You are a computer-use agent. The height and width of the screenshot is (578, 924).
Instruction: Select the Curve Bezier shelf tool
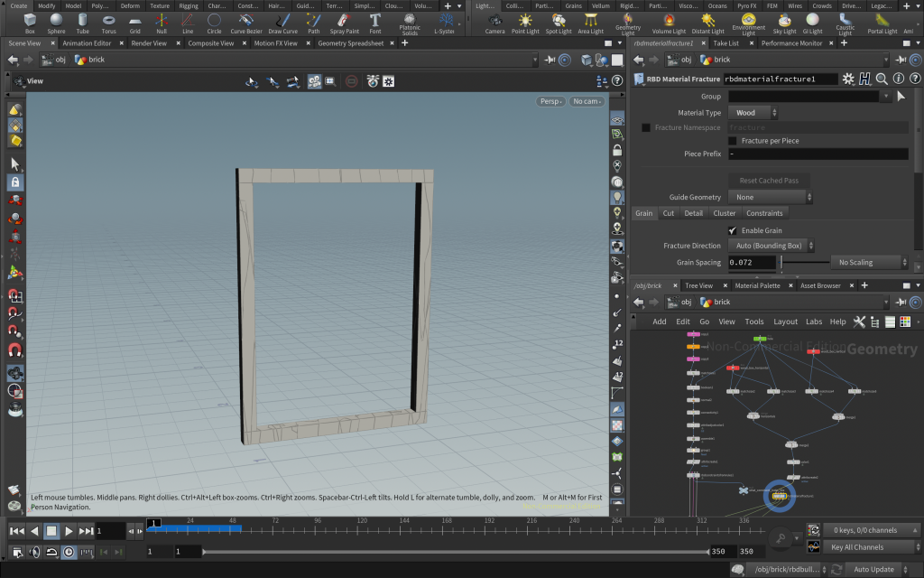click(246, 23)
